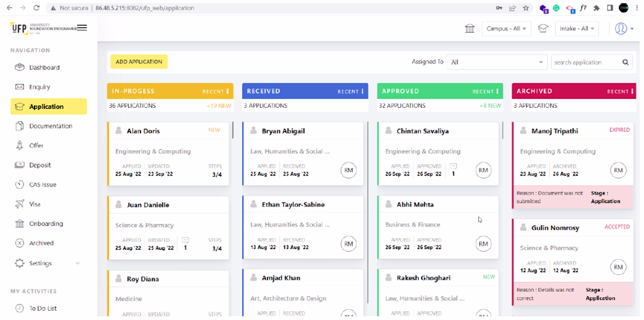Open Onboarding in the navigation

tap(49, 223)
